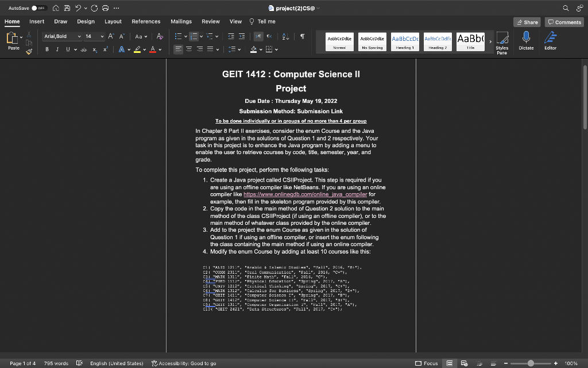This screenshot has height=368, width=588.
Task: Expand the styles gallery arrow
Action: pyautogui.click(x=490, y=41)
